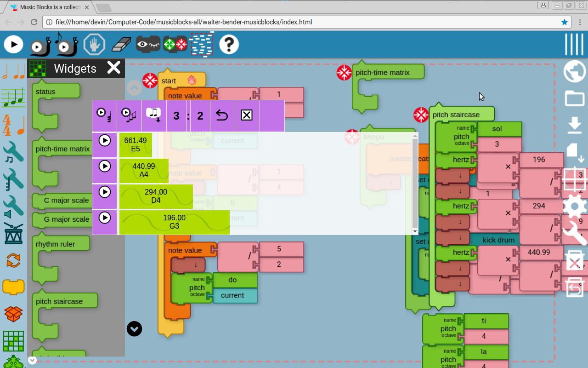
Task: Play the 196.00 G3 stair note
Action: [105, 218]
